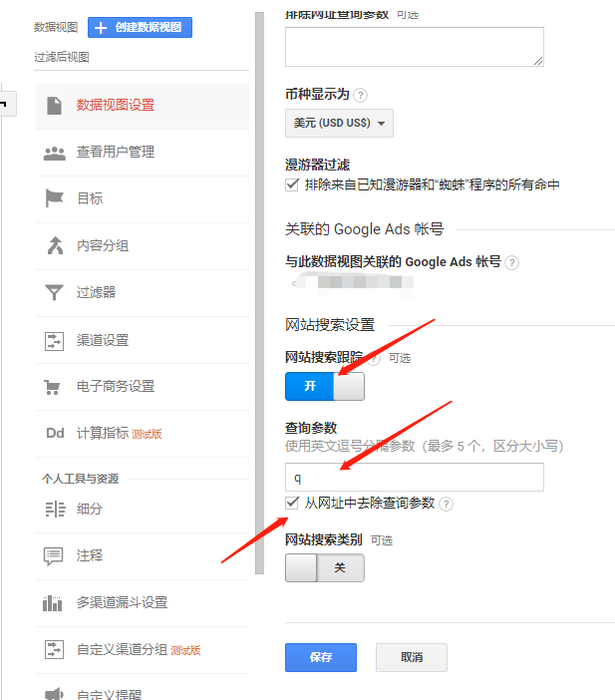Image resolution: width=615 pixels, height=700 pixels.
Task: Open 目标 in the sidebar
Action: (142, 199)
